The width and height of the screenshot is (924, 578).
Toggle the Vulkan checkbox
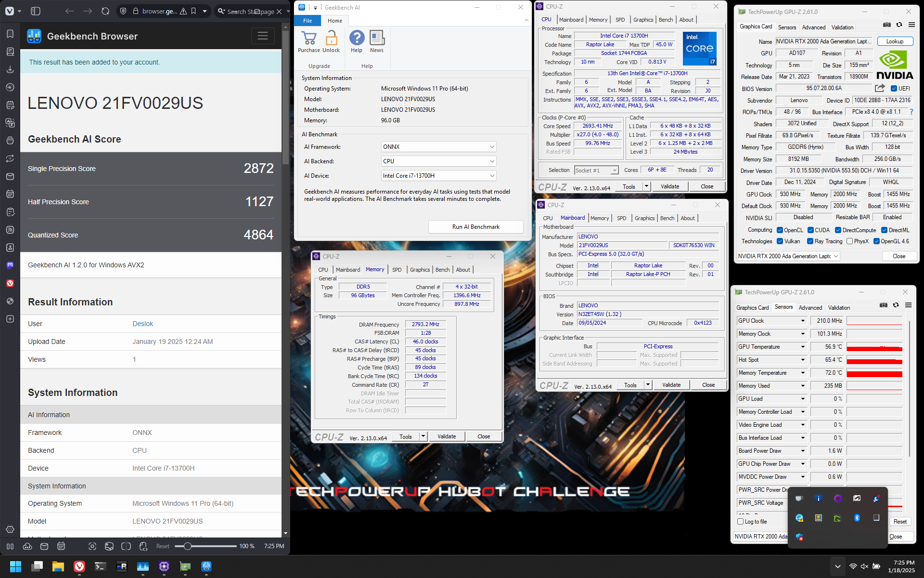780,241
